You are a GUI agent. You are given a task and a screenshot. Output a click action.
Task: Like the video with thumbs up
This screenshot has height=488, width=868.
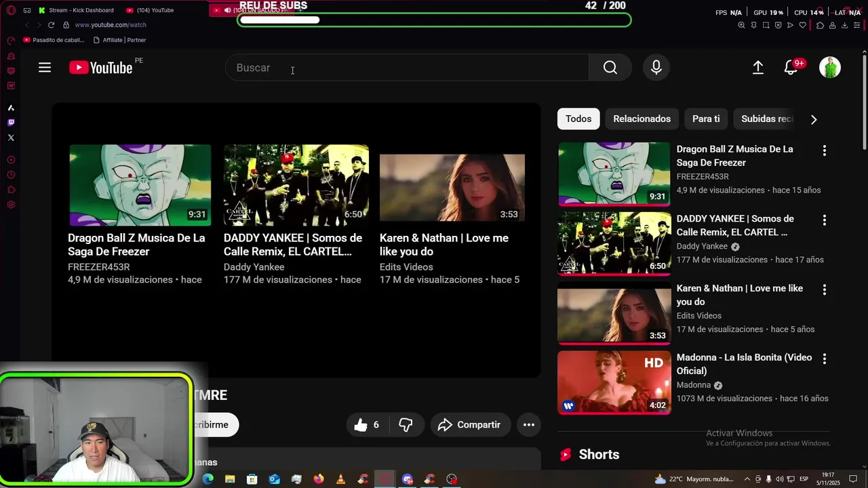pyautogui.click(x=367, y=425)
